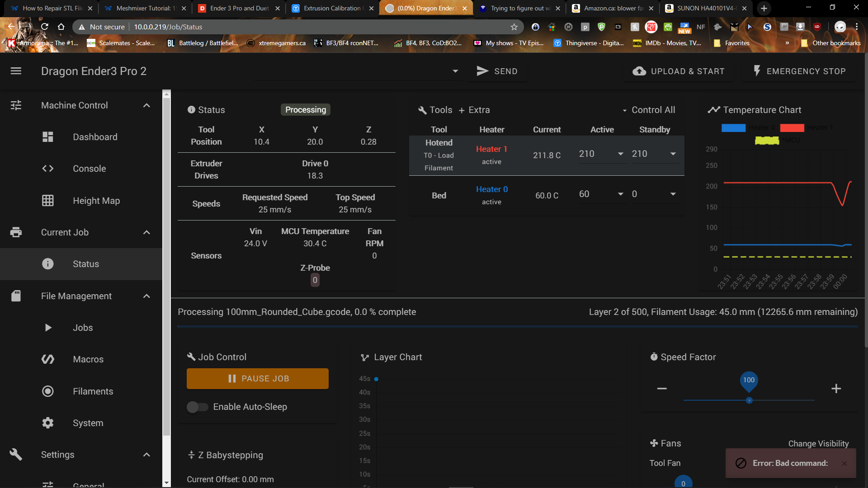The image size is (868, 488).
Task: Toggle Enable Auto-Sleep switch
Action: (197, 407)
